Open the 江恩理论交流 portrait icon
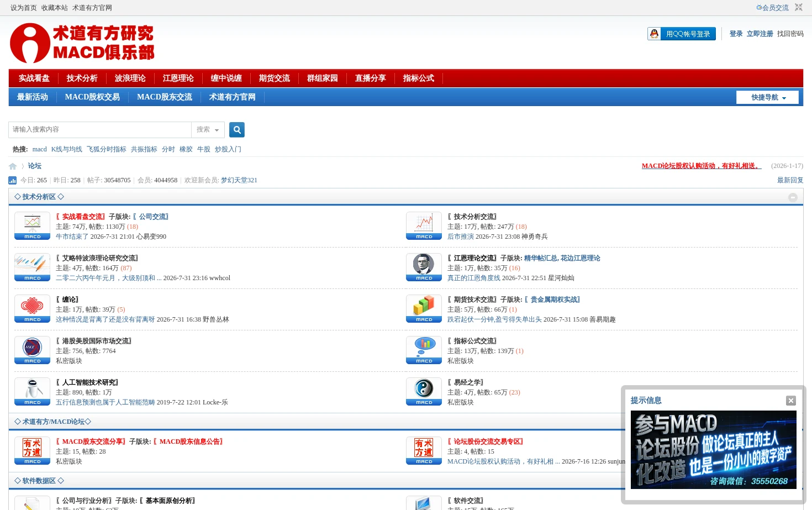Viewport: 812px width, 510px height. pyautogui.click(x=424, y=267)
